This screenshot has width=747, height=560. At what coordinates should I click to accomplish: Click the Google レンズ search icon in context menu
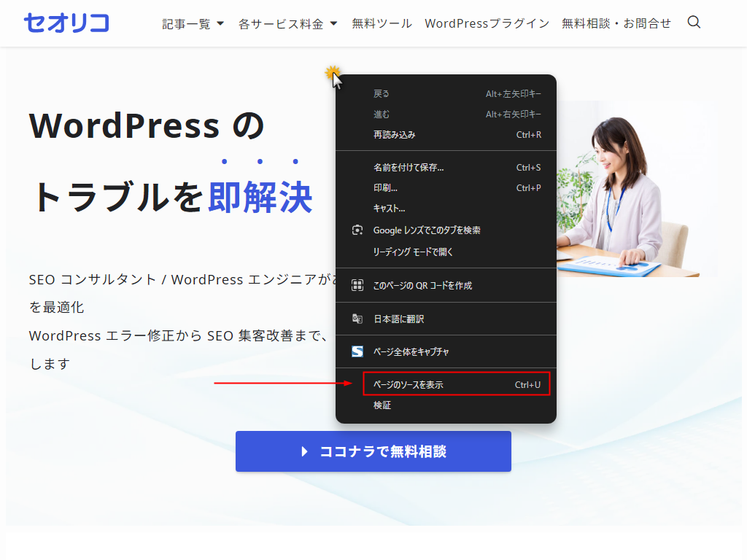point(357,230)
